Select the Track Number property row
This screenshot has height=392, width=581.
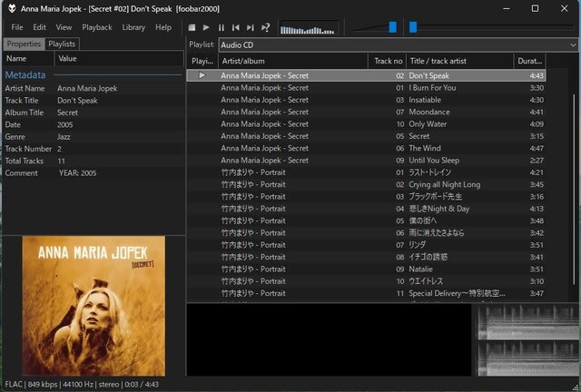(94, 149)
